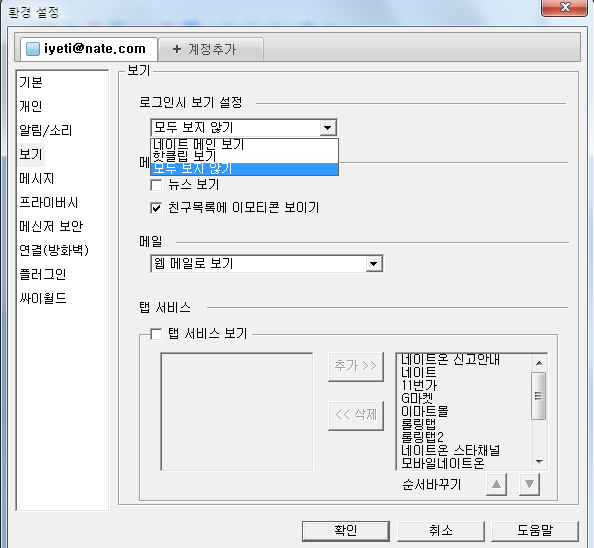This screenshot has height=548, width=594.
Task: Open the 플러그인 settings category
Action: coord(43,274)
